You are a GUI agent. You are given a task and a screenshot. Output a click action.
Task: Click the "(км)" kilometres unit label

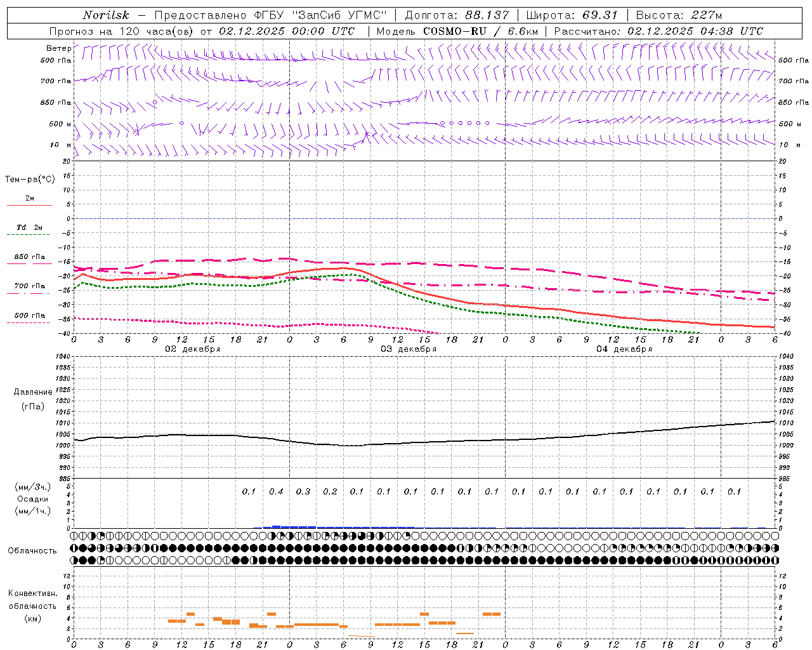33,618
